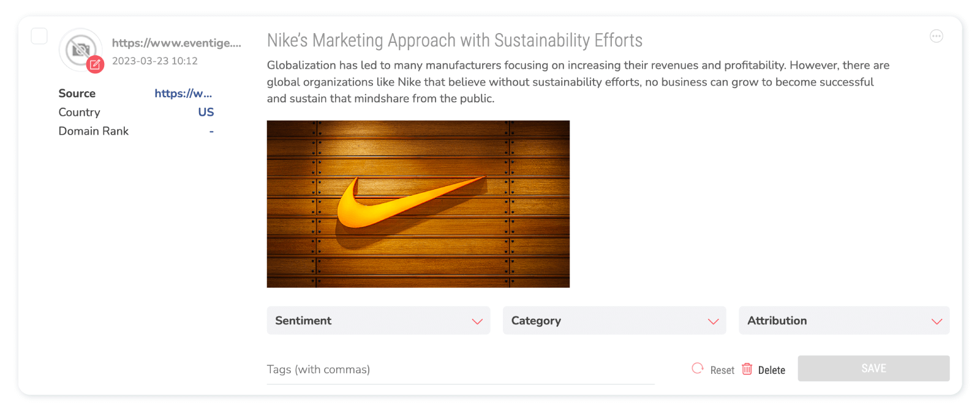The image size is (980, 410).
Task: Click the SAVE button
Action: point(873,368)
